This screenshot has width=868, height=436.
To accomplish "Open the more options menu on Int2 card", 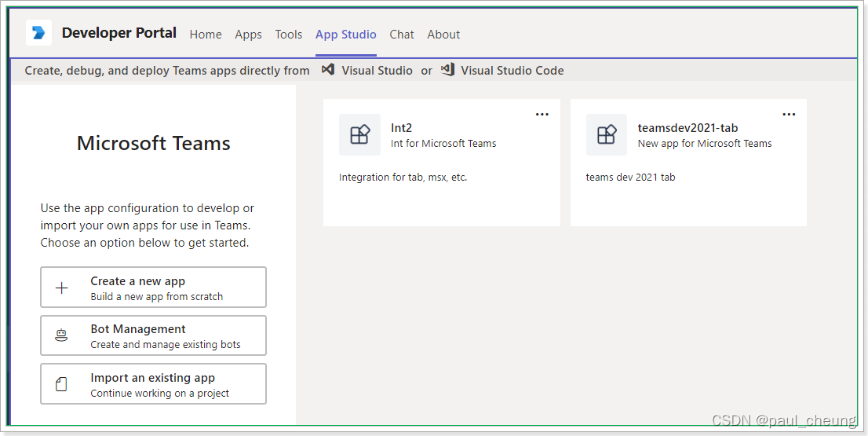I will pyautogui.click(x=542, y=114).
